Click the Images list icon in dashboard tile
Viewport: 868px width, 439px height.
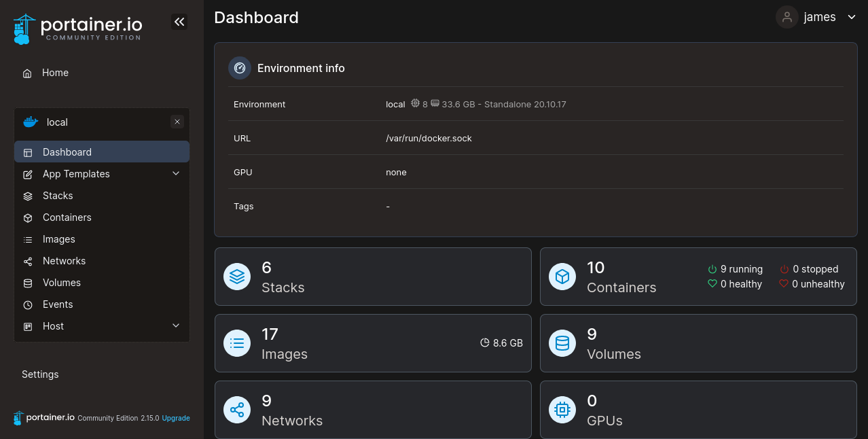pos(237,343)
